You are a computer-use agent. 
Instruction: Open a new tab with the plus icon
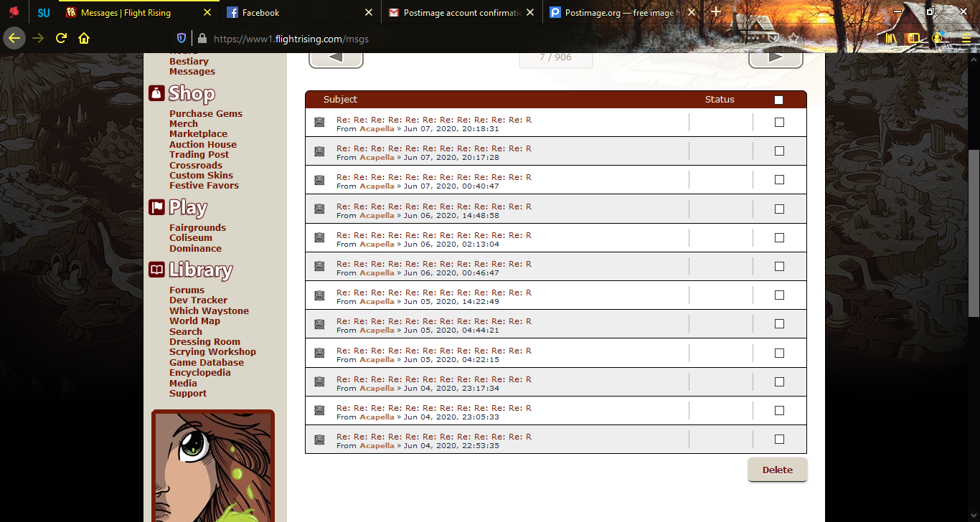point(715,12)
